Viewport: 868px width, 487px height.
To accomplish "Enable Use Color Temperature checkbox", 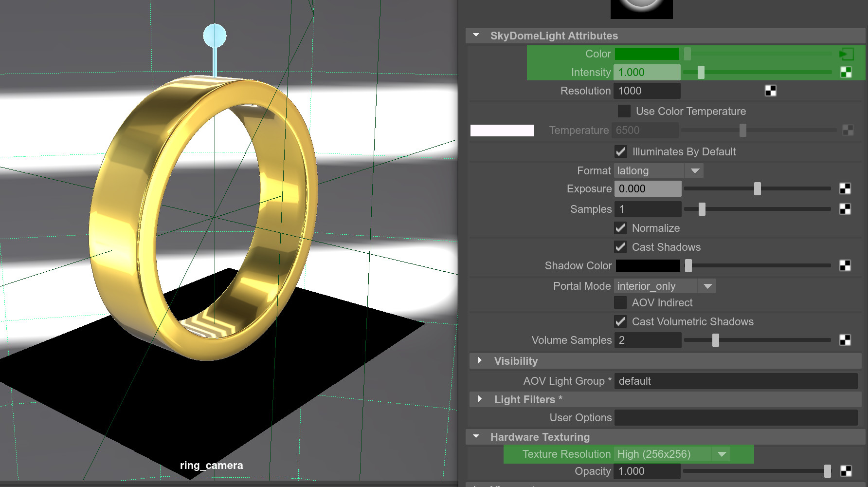I will 624,111.
